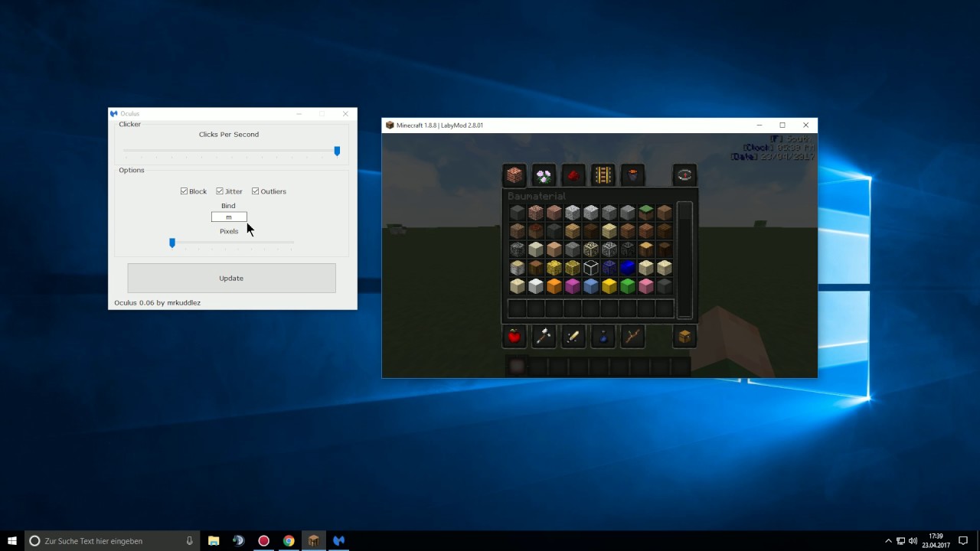This screenshot has width=980, height=551.
Task: Open the Building Blocks brick tab in Minecraft
Action: pyautogui.click(x=514, y=175)
